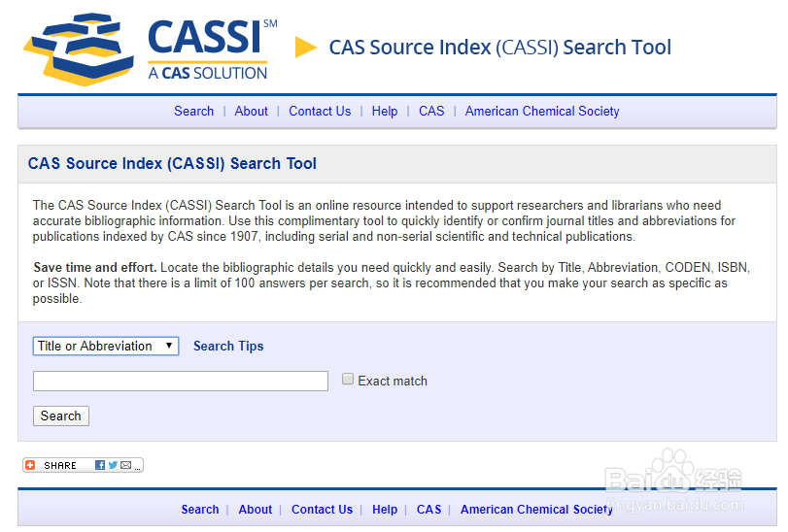Click the Exact match label text
This screenshot has height=532, width=788.
pyautogui.click(x=393, y=381)
